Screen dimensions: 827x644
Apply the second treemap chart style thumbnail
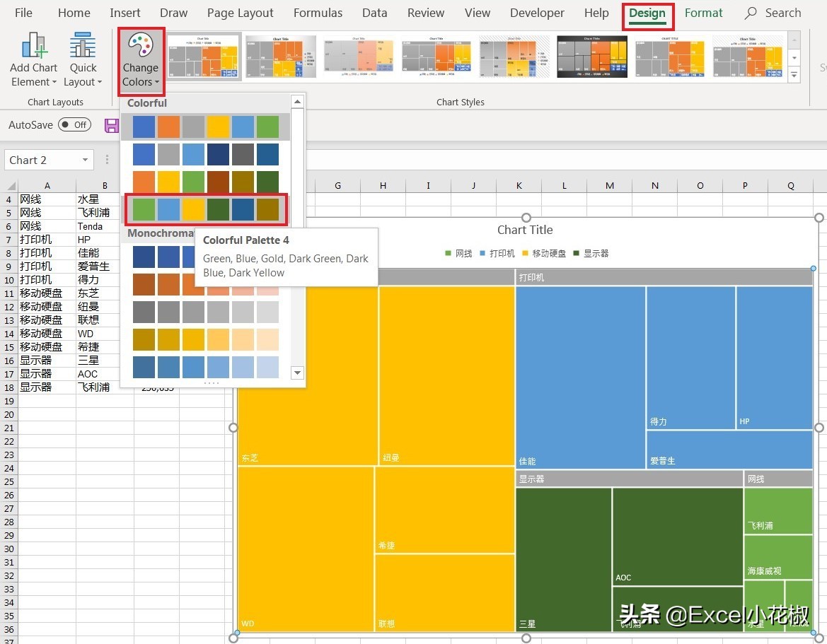[x=281, y=57]
